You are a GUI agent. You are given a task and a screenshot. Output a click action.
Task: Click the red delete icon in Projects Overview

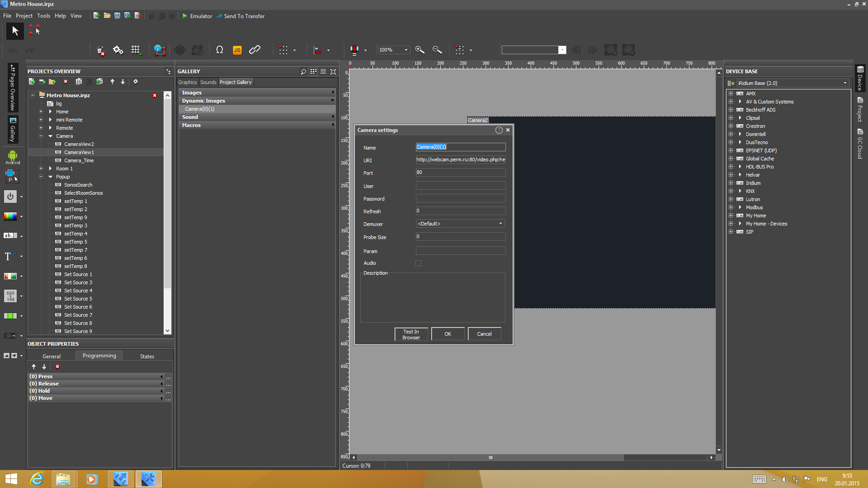point(66,82)
